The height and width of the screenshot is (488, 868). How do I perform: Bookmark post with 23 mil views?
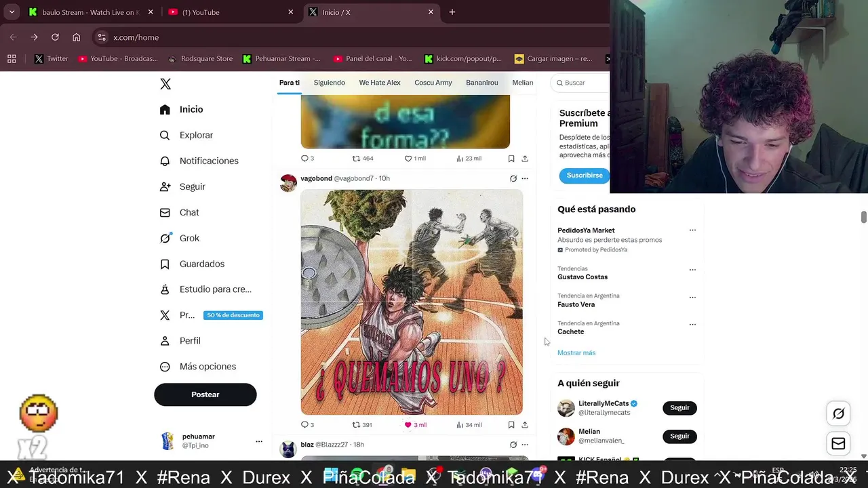[511, 159]
